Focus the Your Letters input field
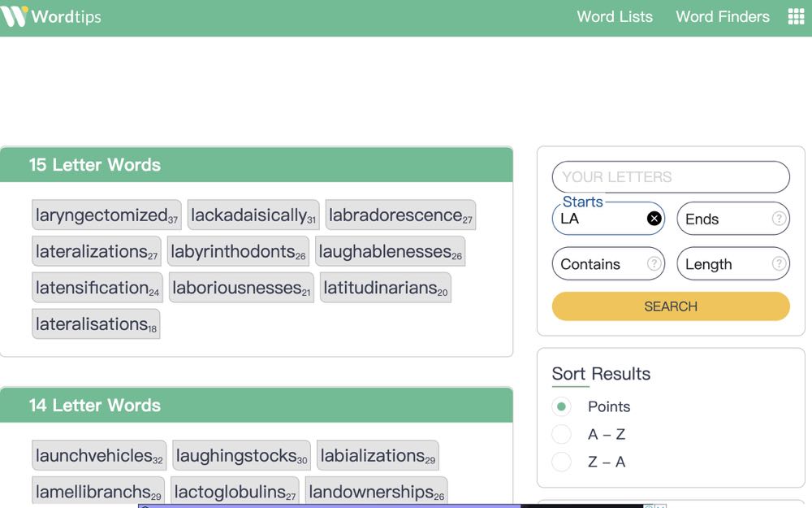This screenshot has height=508, width=812. tap(670, 177)
